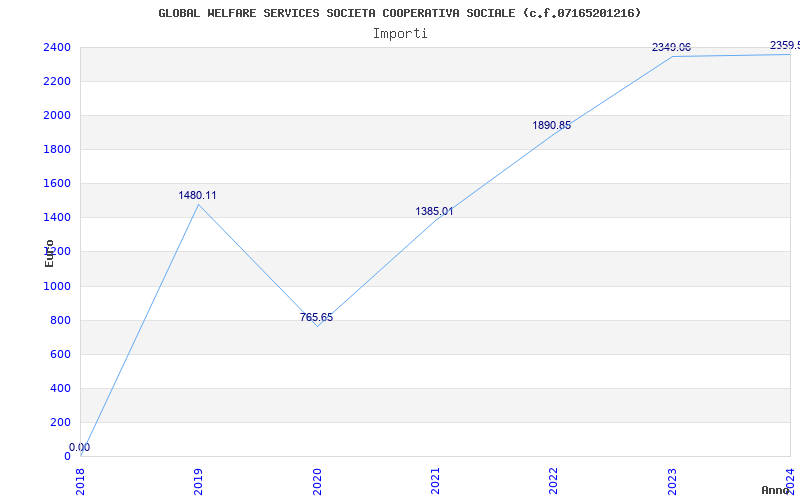Select the 1480.11 data label

pyautogui.click(x=197, y=195)
